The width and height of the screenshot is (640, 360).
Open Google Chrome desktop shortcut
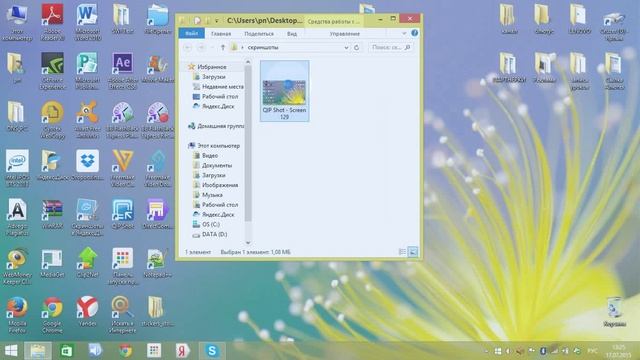[x=52, y=315]
